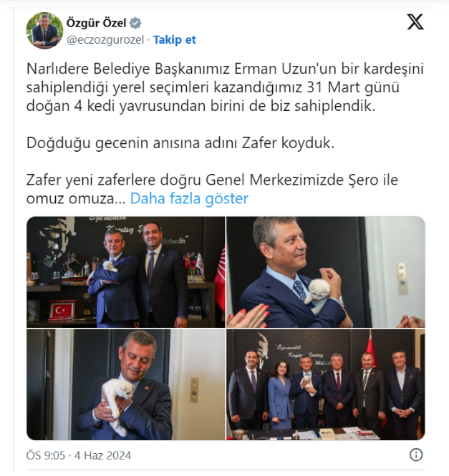Click the Özgür Özel display name
Screen dimensions: 449x476
pos(96,23)
